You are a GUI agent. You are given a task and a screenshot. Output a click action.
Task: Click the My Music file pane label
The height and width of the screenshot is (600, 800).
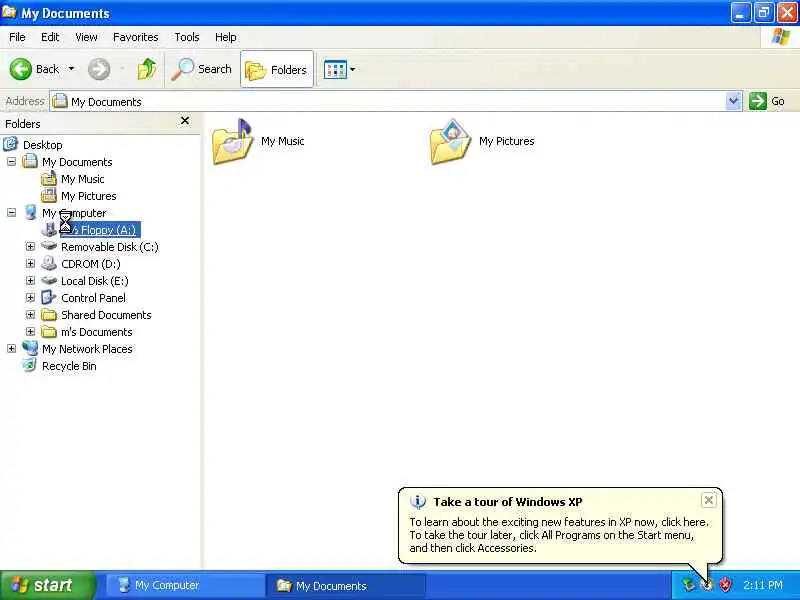[283, 141]
